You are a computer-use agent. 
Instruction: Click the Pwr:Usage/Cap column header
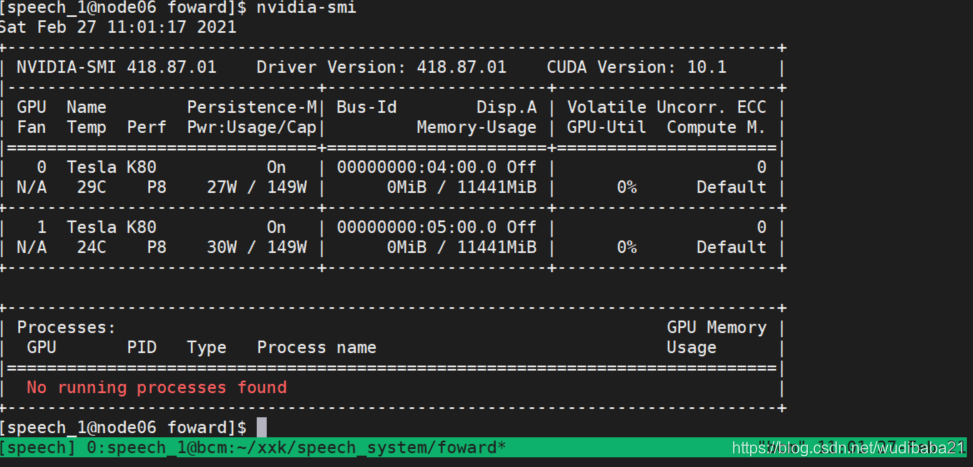tap(252, 128)
